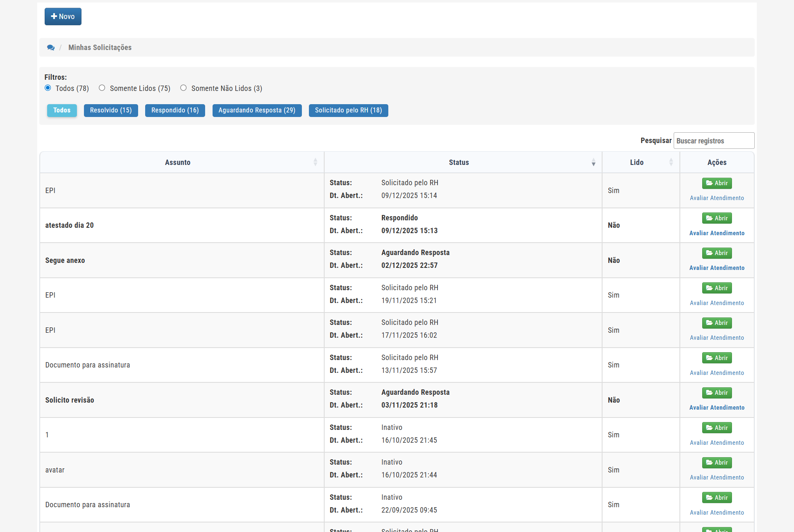The width and height of the screenshot is (794, 532).
Task: Open the 'Segue anexo' request with Abrir
Action: pos(717,253)
